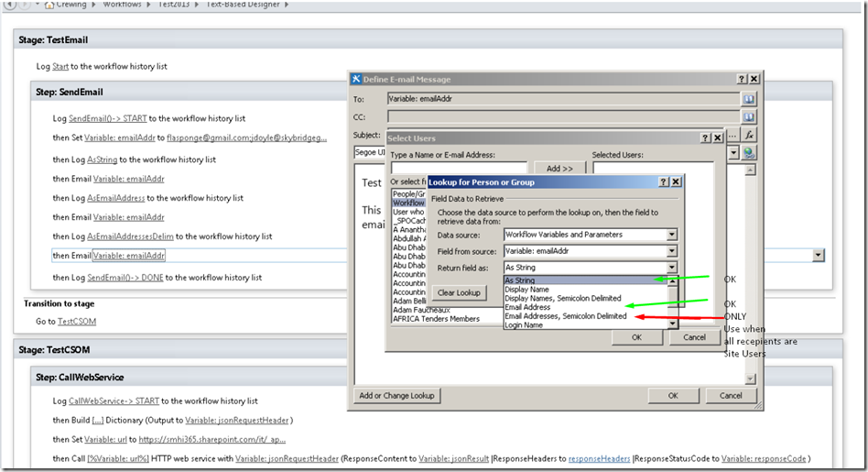Close the Lookup for Person or Group dialog
The height and width of the screenshot is (472, 868).
676,181
